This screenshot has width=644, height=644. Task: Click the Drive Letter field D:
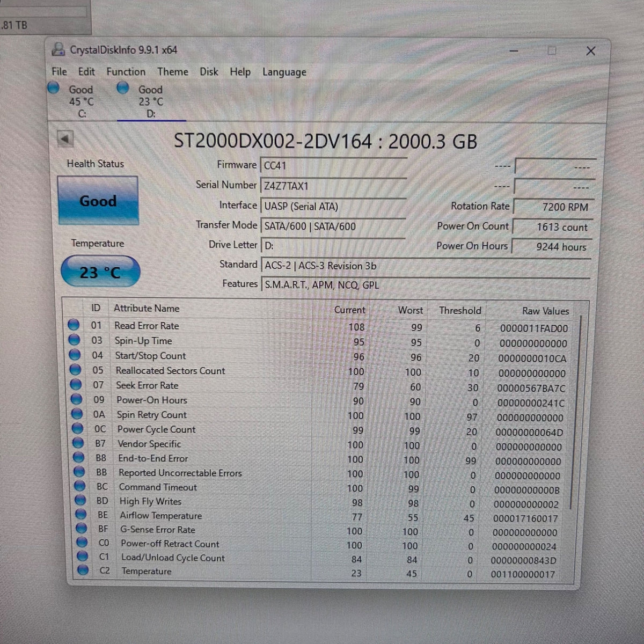[x=333, y=246]
